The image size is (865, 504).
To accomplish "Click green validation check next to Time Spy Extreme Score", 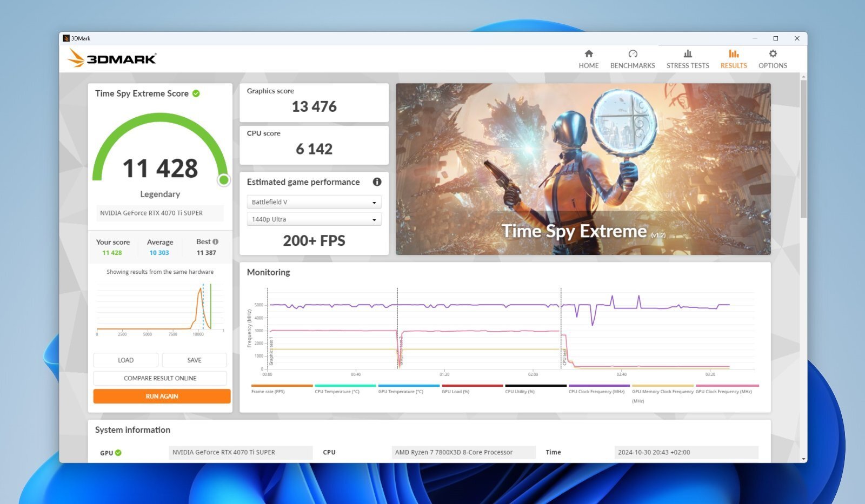I will pos(196,93).
